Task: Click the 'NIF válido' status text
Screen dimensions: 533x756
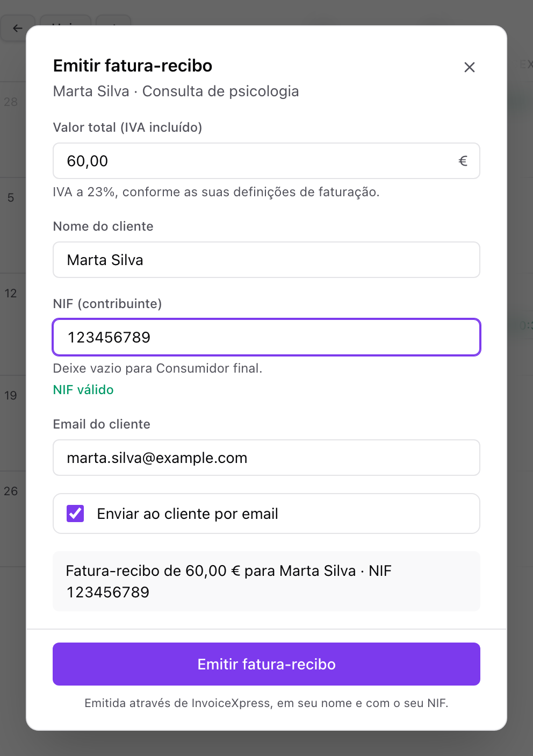Action: (83, 390)
